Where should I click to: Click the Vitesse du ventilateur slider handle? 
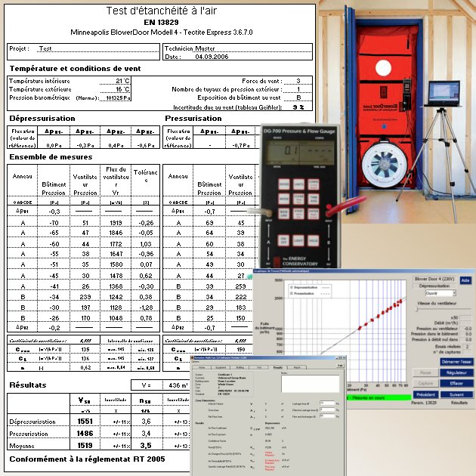tap(417, 309)
